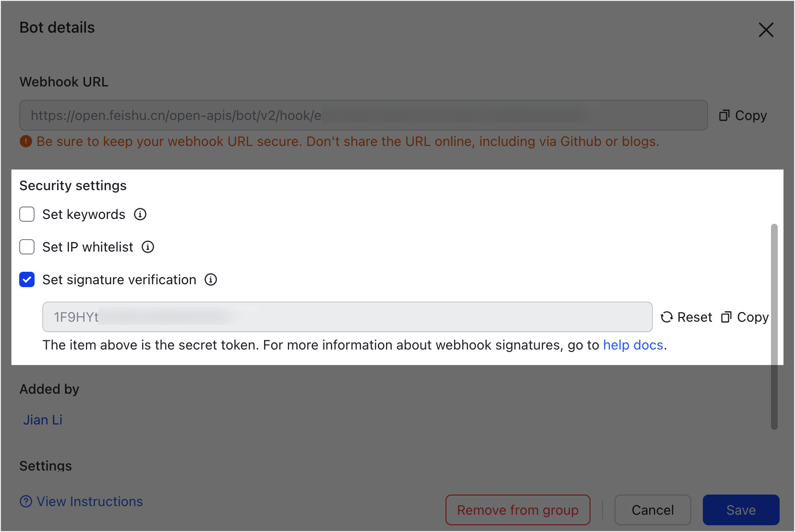Reset the secret token

pyautogui.click(x=686, y=317)
